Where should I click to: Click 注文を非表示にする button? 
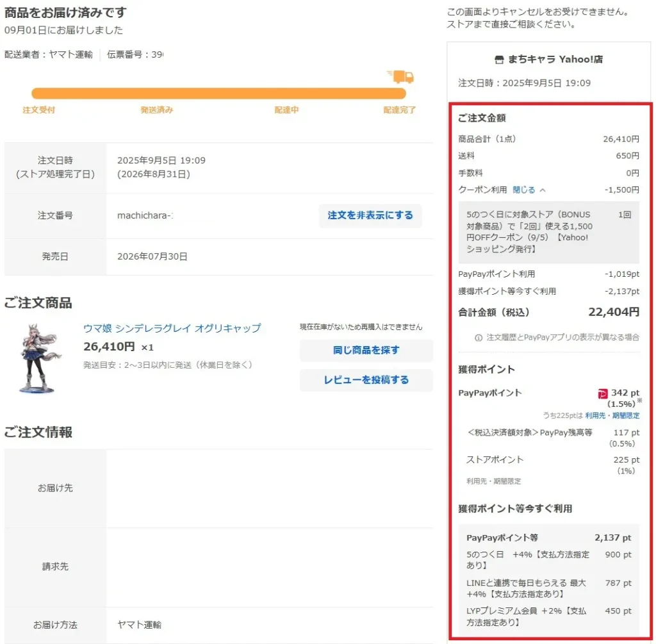[x=370, y=215]
